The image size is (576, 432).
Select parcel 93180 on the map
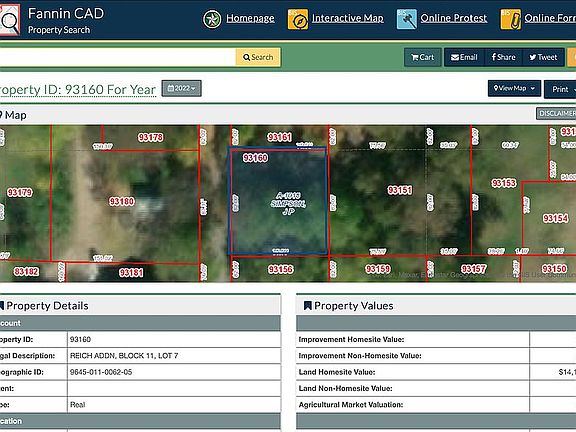[122, 201]
